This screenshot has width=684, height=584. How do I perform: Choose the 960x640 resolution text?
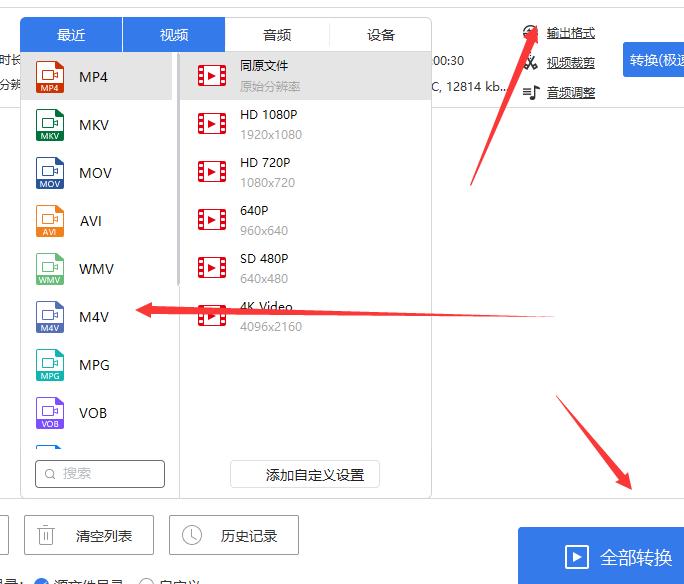coord(264,231)
